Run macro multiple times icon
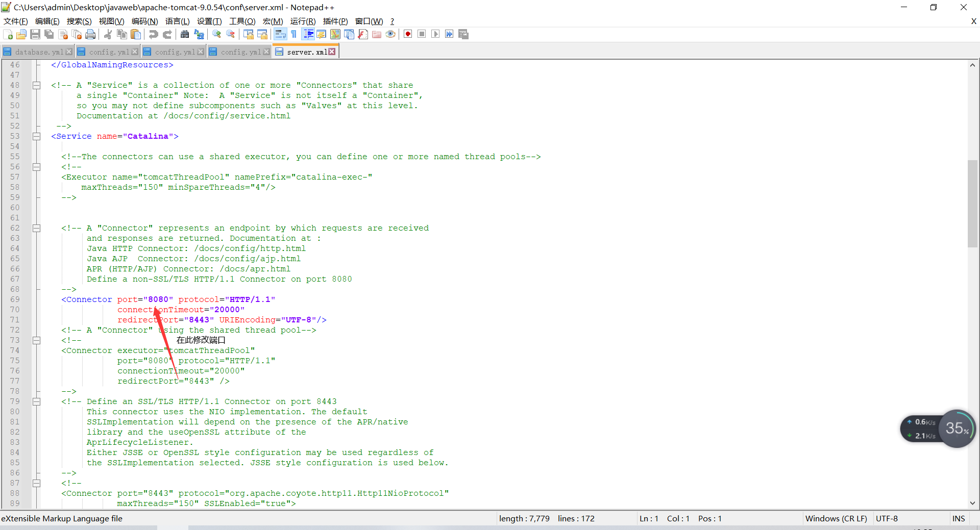The width and height of the screenshot is (980, 530). click(449, 34)
